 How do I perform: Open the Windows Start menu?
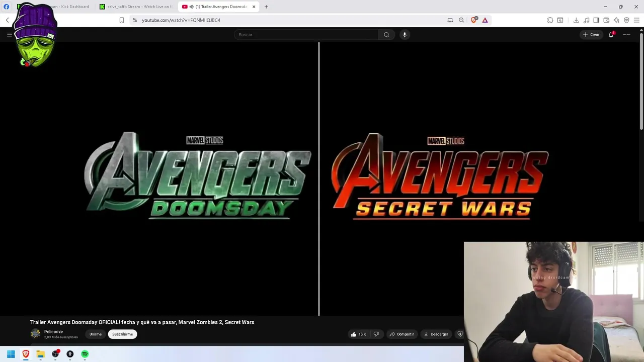tap(11, 354)
